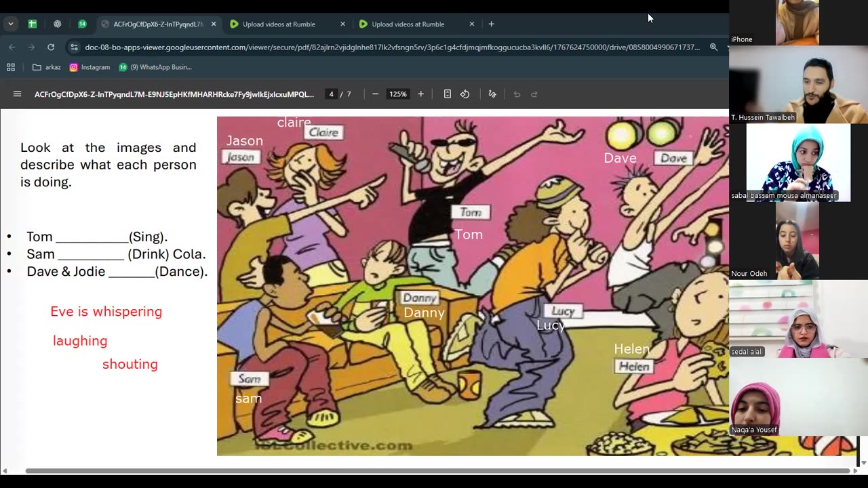Redo the PDF annotation
The image size is (868, 488).
point(534,94)
